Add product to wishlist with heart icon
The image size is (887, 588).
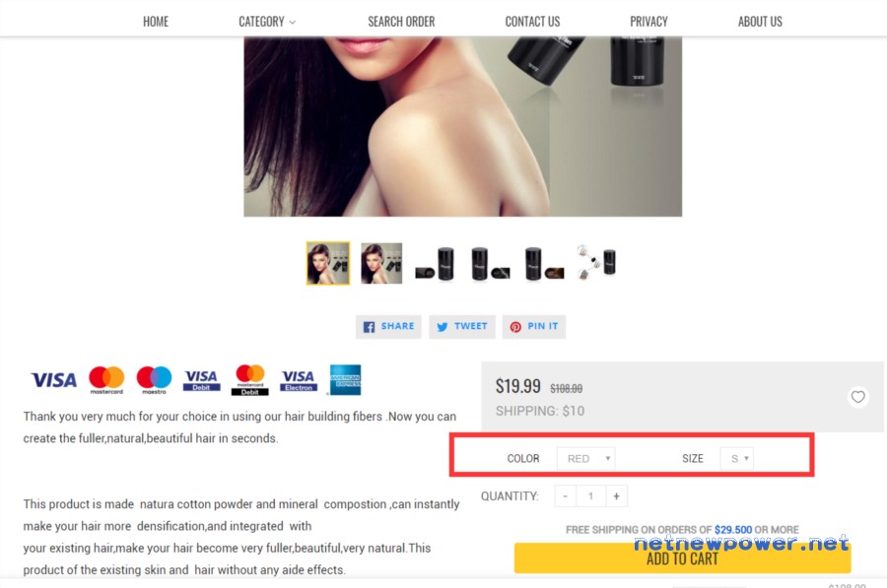point(857,397)
